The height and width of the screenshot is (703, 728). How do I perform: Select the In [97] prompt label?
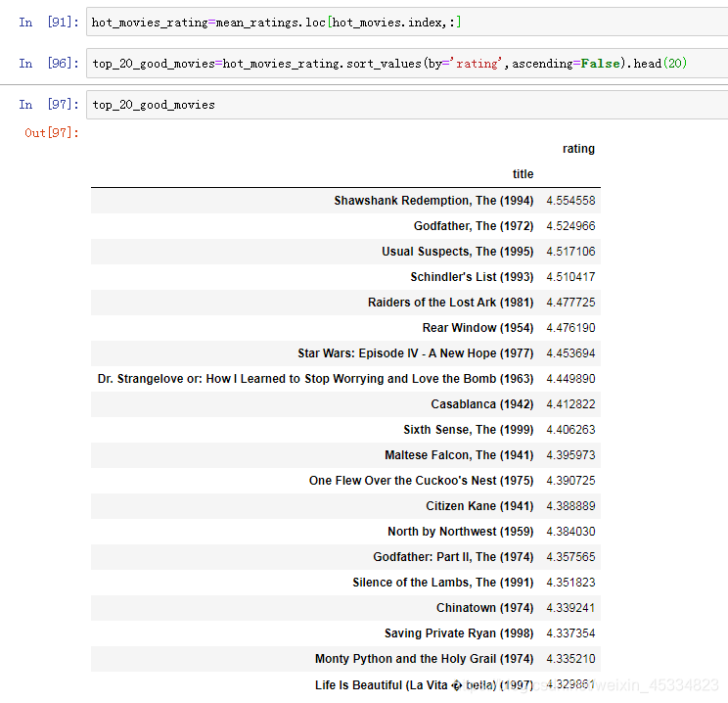(49, 105)
